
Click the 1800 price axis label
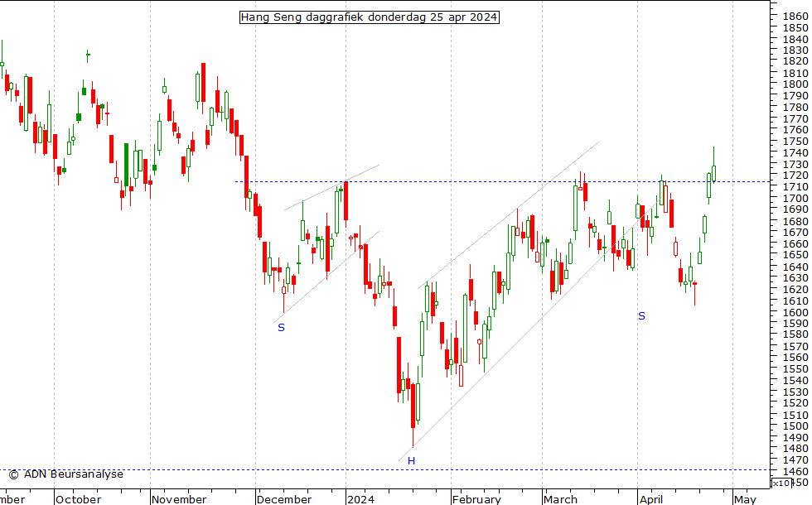click(795, 84)
